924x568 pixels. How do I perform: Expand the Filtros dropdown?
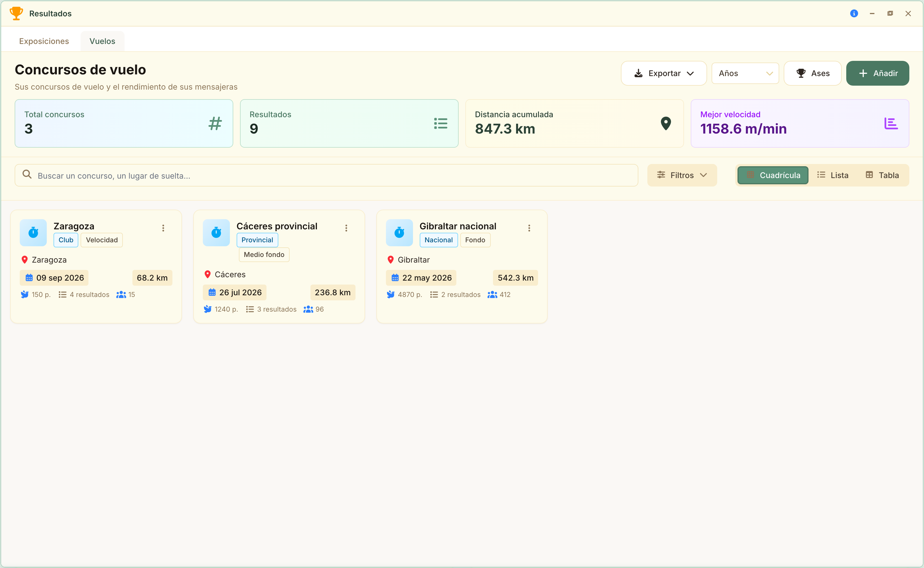click(x=682, y=175)
